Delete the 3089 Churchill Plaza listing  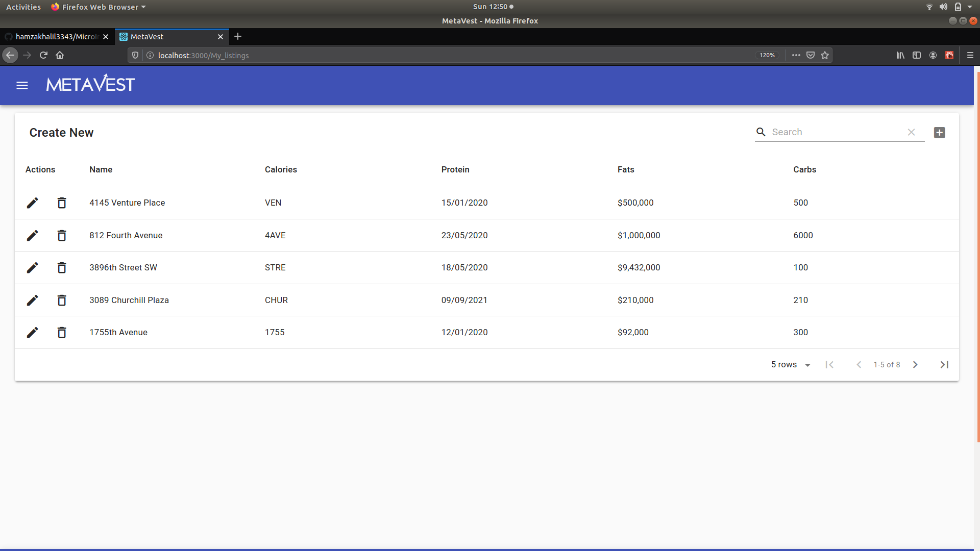[x=62, y=300]
